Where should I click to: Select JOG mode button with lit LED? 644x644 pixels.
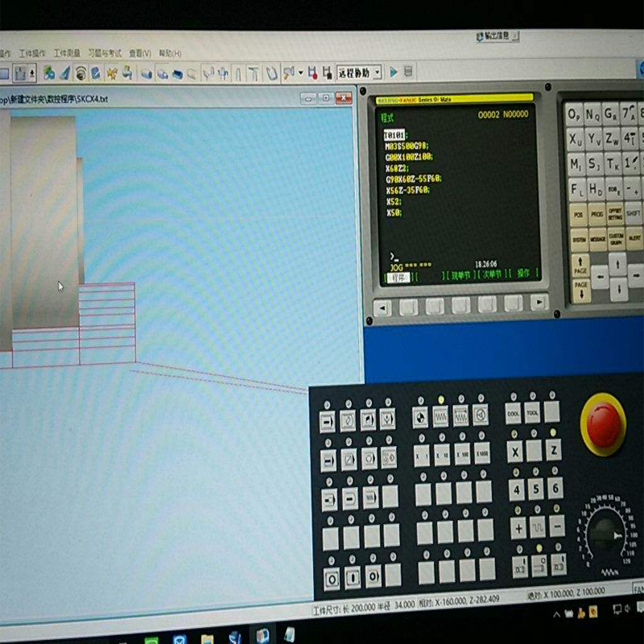440,417
